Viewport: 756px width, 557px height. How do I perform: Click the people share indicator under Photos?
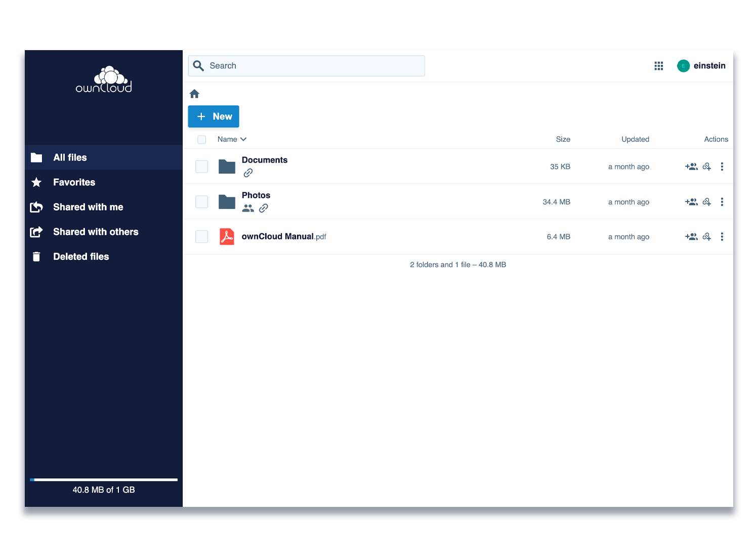coord(248,208)
